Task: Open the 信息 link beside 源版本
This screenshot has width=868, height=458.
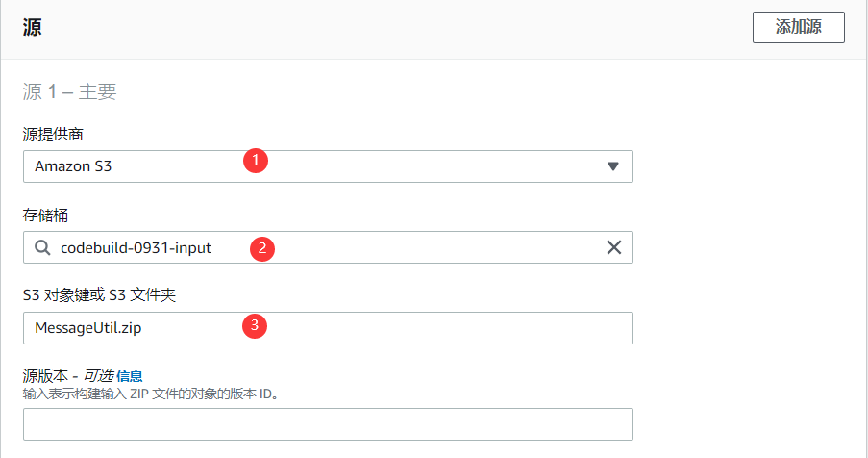Action: (x=130, y=376)
